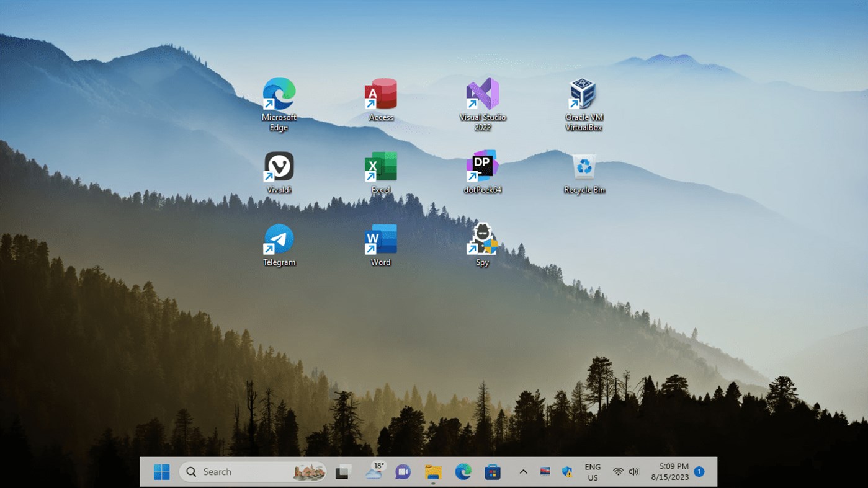The image size is (868, 488).
Task: Open the Start menu
Action: tap(161, 472)
